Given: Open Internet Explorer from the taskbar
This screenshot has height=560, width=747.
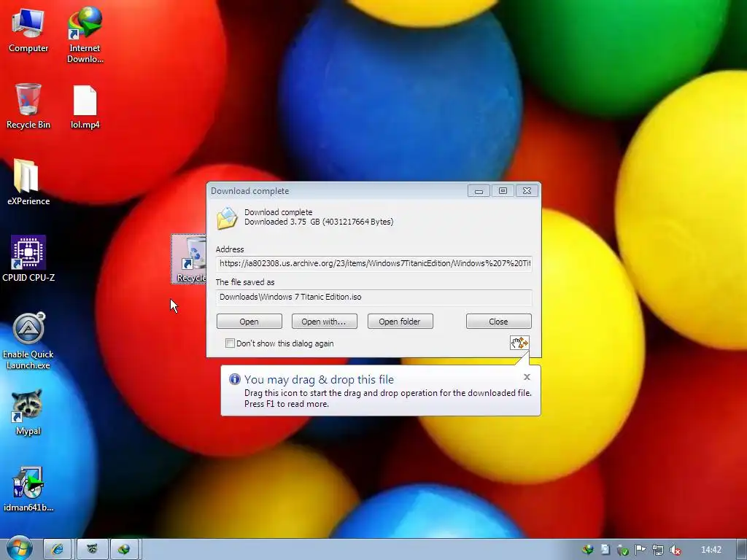Looking at the screenshot, I should click(58, 550).
